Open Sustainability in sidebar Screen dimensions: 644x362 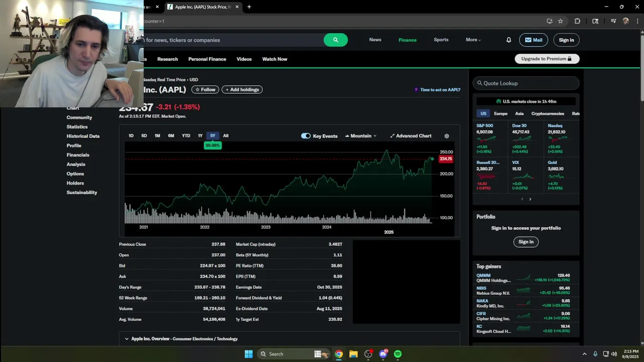click(82, 193)
